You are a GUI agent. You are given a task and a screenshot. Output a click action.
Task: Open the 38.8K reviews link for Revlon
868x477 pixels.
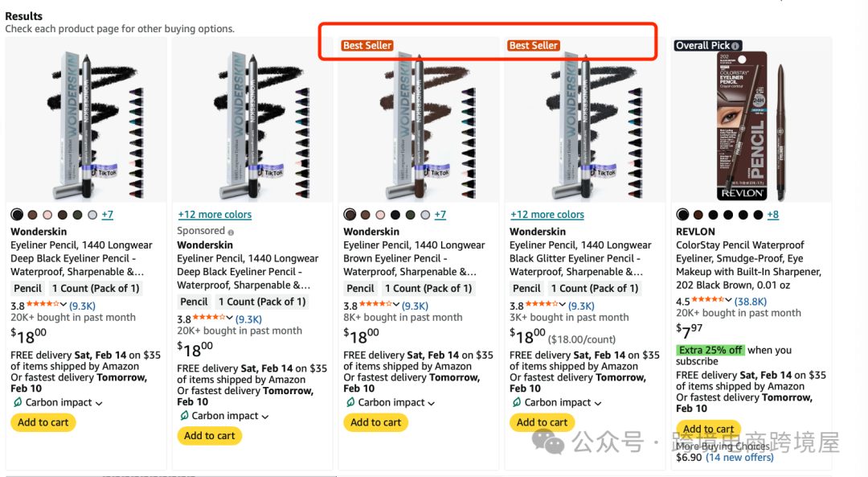click(x=751, y=302)
